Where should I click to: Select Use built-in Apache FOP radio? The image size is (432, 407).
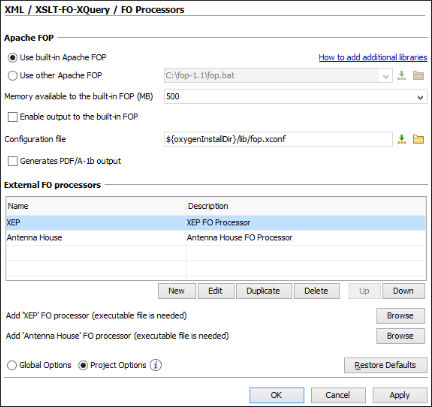(12, 58)
